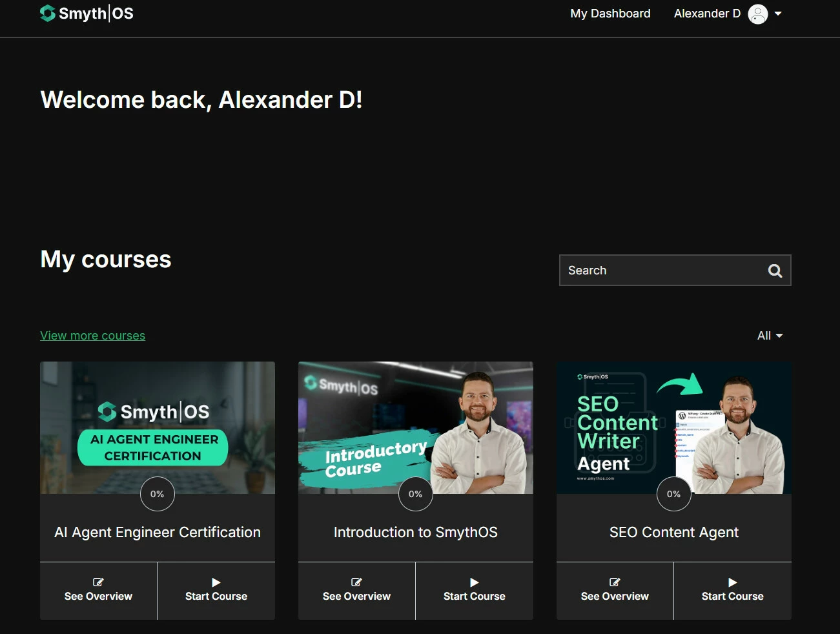Viewport: 840px width, 634px height.
Task: Open SEO Content Writer Agent thumbnail
Action: tap(674, 427)
